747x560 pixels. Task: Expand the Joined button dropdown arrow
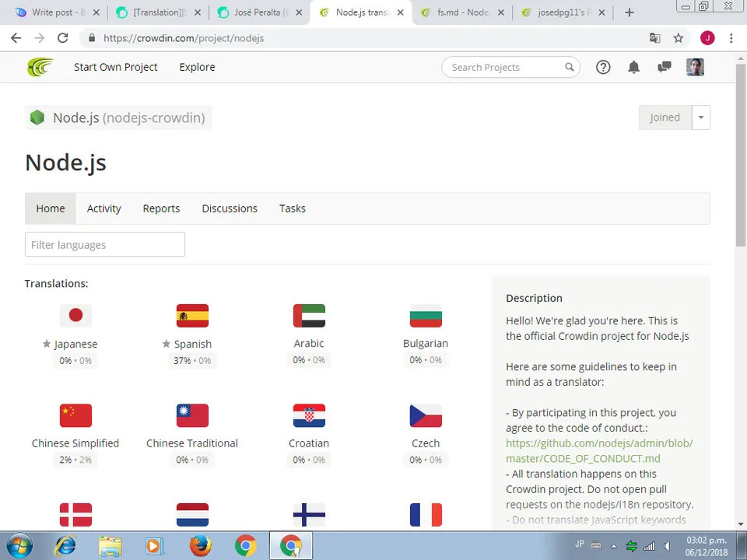click(701, 117)
